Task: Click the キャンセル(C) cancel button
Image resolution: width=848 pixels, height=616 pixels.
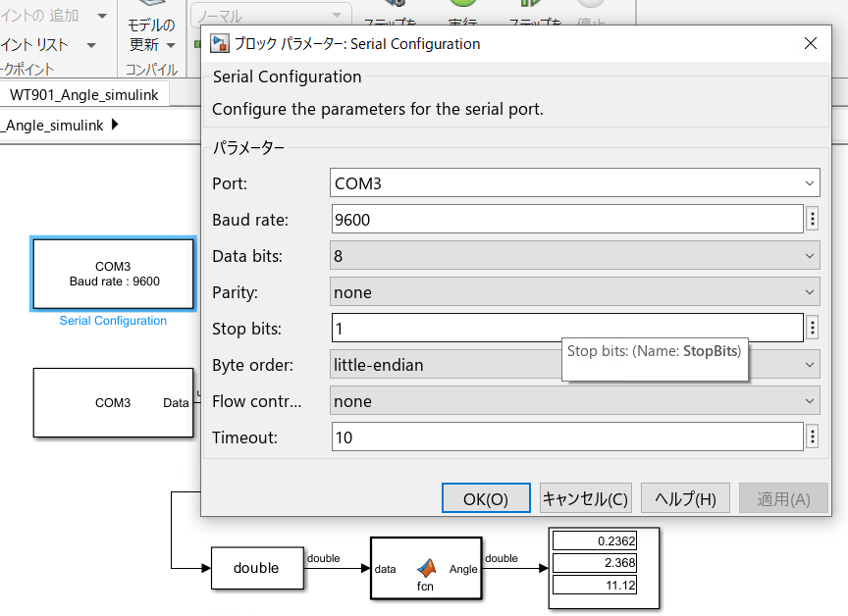Action: pyautogui.click(x=585, y=498)
